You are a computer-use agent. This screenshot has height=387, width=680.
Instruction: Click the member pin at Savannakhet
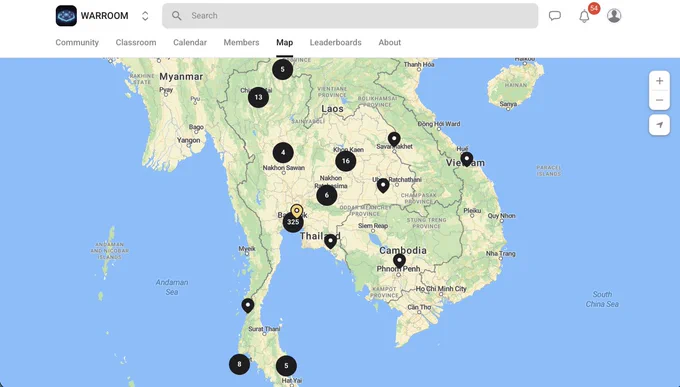(394, 139)
